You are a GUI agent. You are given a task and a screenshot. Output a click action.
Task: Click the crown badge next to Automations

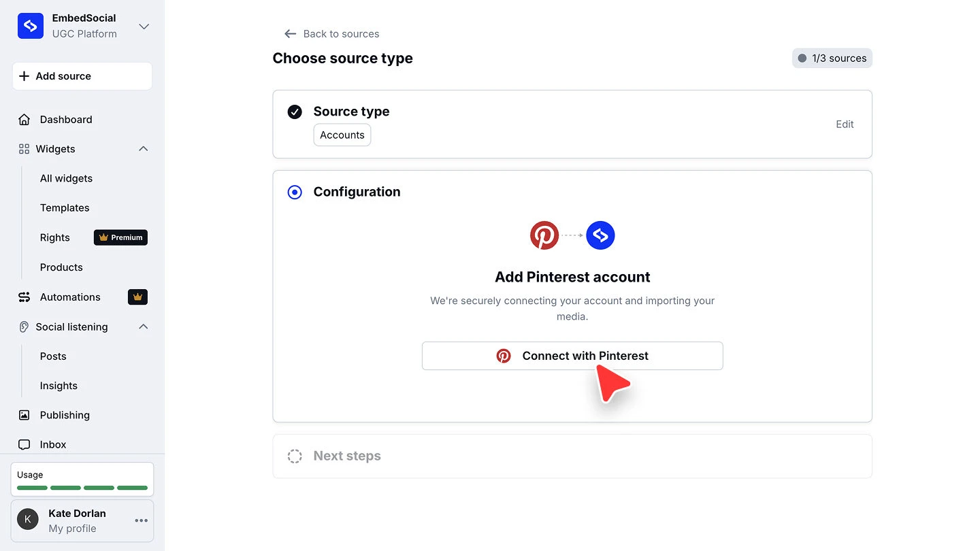tap(137, 297)
